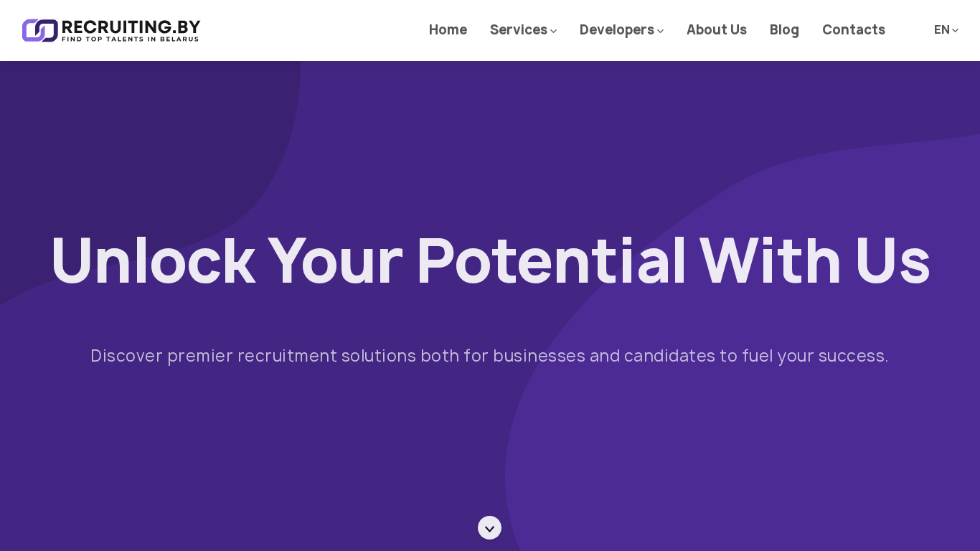Image resolution: width=980 pixels, height=551 pixels.
Task: Expand the chevron next to Developers
Action: (x=661, y=31)
